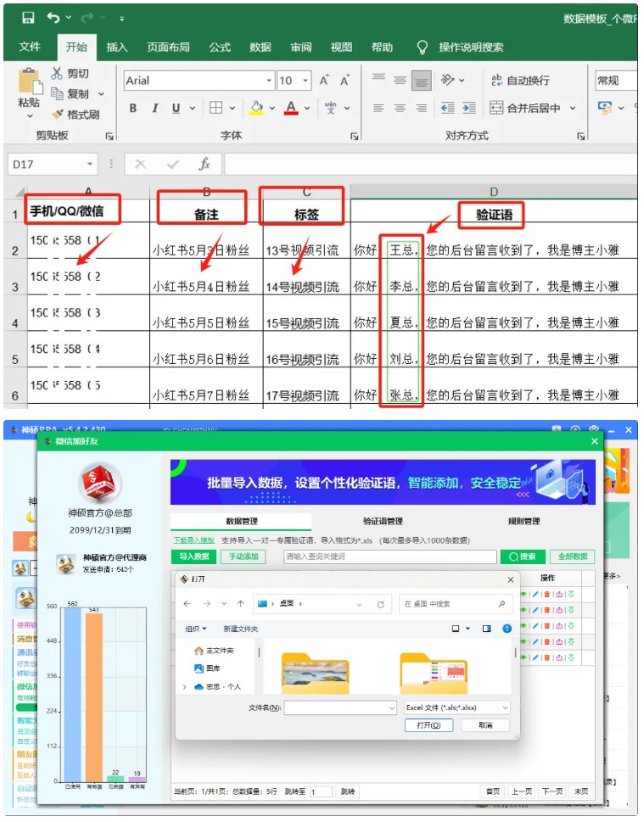Image resolution: width=644 pixels, height=822 pixels.
Task: Click the scissors 剪切 (Cut) icon
Action: pos(57,74)
